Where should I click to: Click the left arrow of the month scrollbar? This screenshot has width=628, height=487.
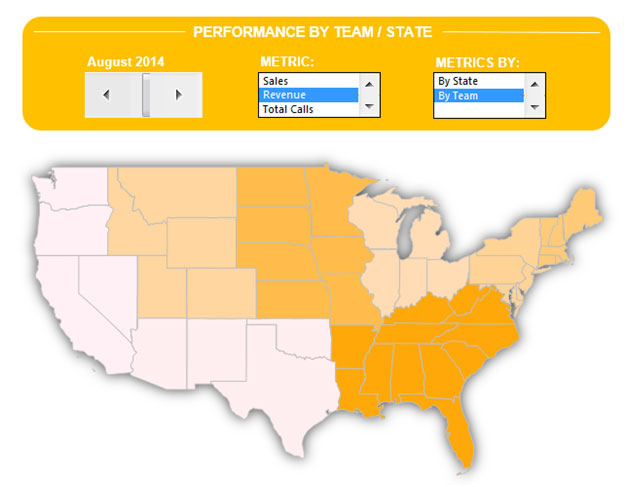click(x=106, y=95)
